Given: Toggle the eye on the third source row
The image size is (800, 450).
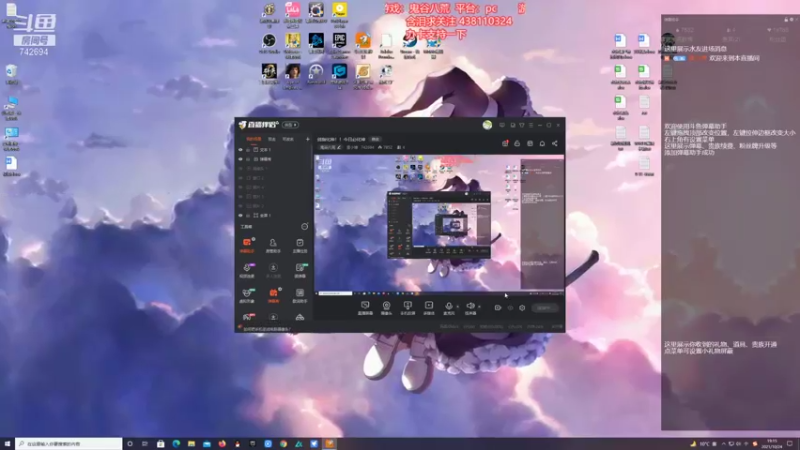Looking at the screenshot, I should pos(240,168).
